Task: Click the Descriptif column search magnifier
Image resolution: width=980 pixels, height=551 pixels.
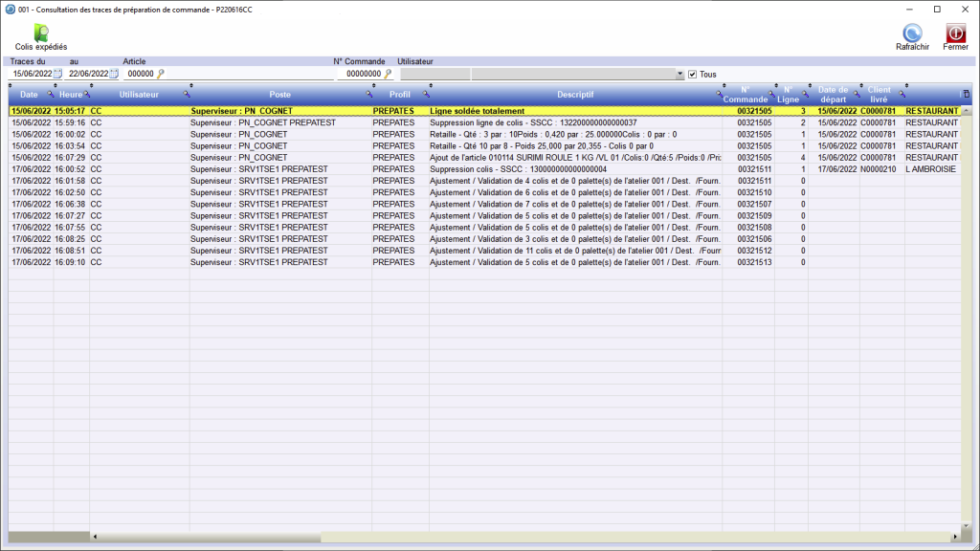Action: pos(719,95)
